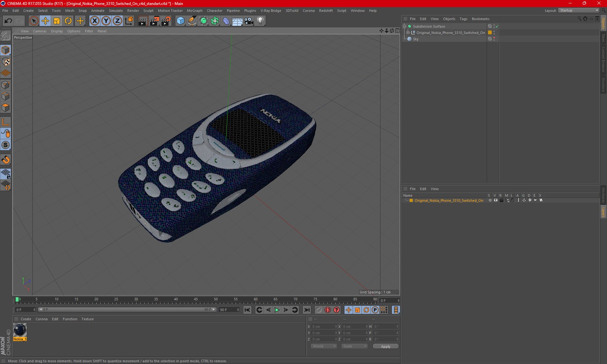Viewport: 607px width, 364px height.
Task: Open the spline pen tool
Action: (x=192, y=21)
